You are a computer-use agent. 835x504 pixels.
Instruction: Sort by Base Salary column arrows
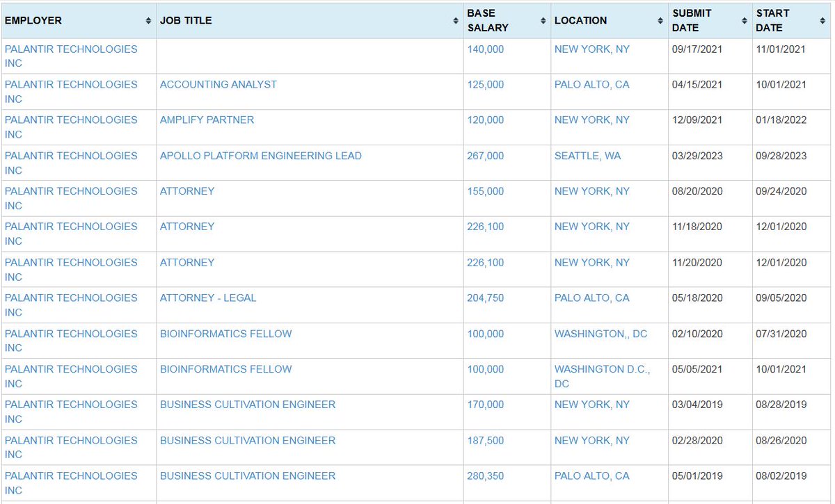point(543,21)
